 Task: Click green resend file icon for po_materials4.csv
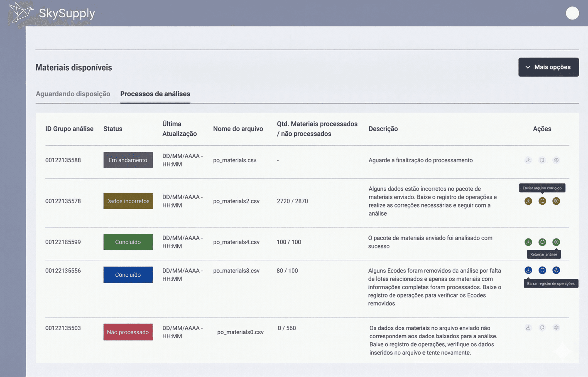pos(542,242)
